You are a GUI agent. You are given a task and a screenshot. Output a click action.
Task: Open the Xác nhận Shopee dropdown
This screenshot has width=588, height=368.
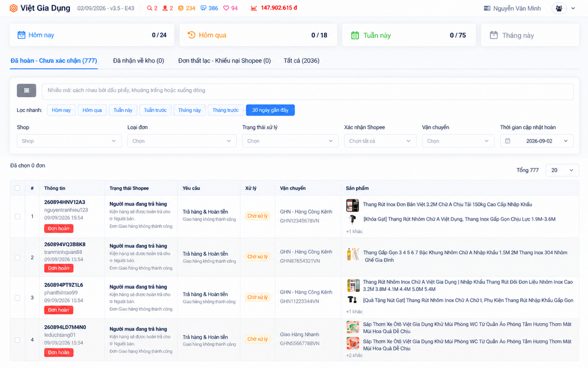(x=380, y=141)
